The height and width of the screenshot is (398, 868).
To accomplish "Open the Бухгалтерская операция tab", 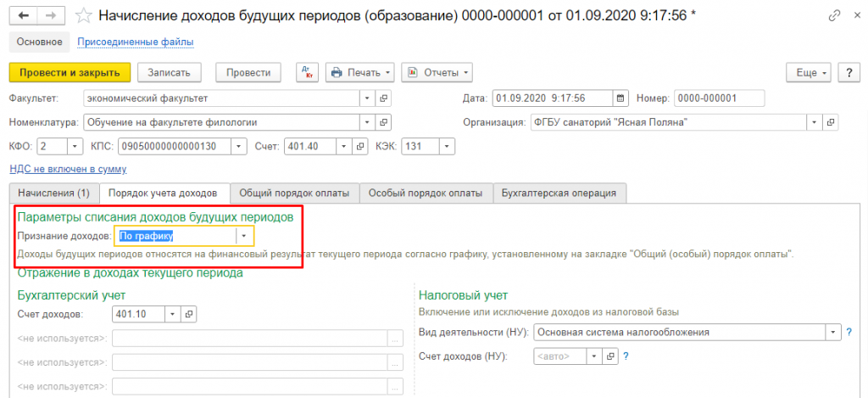I will coord(559,193).
